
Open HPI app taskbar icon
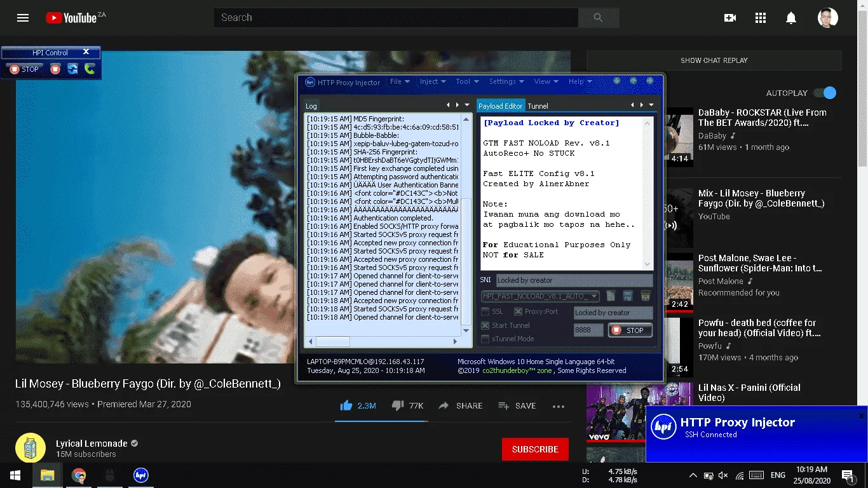click(x=140, y=475)
